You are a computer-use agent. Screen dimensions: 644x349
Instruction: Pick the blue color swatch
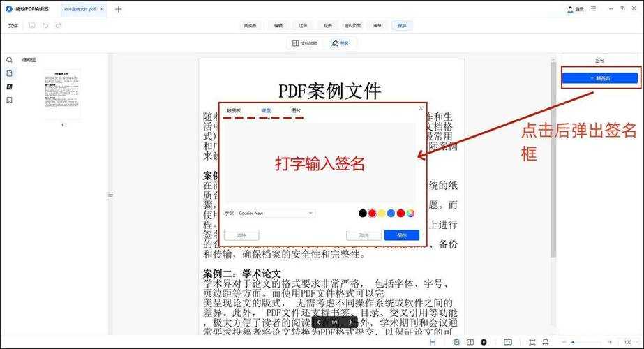point(391,213)
